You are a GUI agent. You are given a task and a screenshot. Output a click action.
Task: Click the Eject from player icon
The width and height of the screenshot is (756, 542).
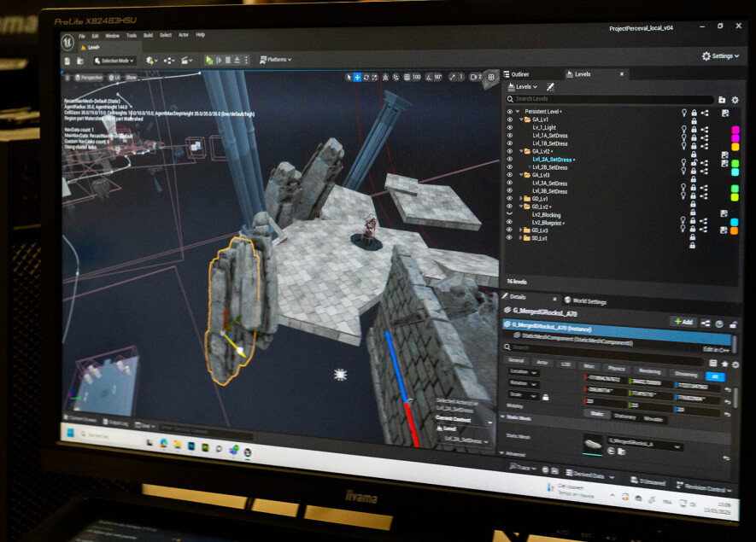pos(237,60)
